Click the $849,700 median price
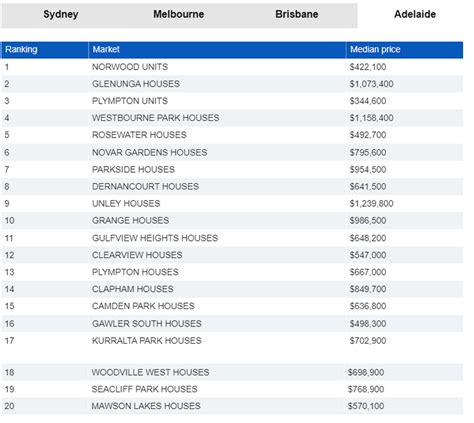The image size is (474, 423). [368, 289]
